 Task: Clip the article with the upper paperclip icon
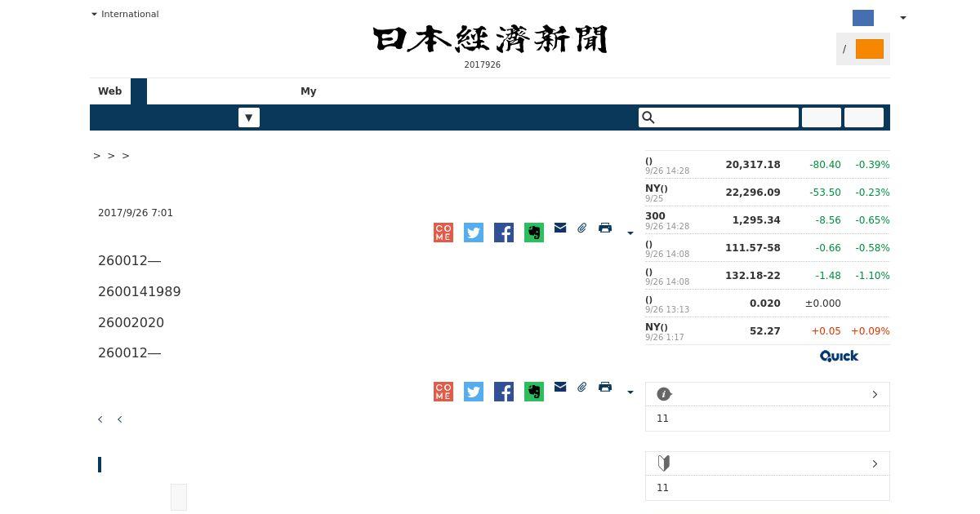pyautogui.click(x=582, y=228)
